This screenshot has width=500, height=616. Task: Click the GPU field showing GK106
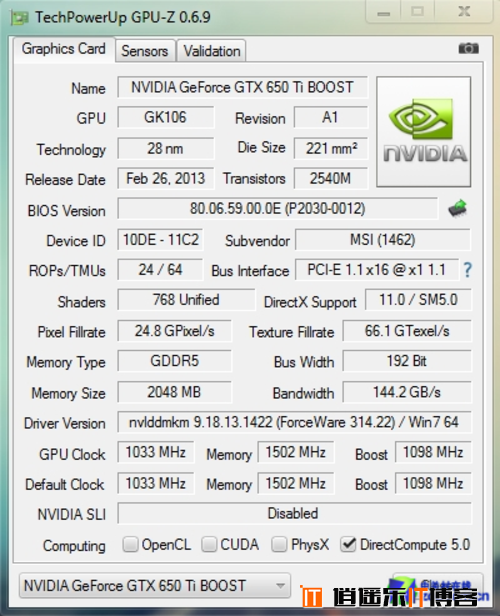tap(166, 117)
